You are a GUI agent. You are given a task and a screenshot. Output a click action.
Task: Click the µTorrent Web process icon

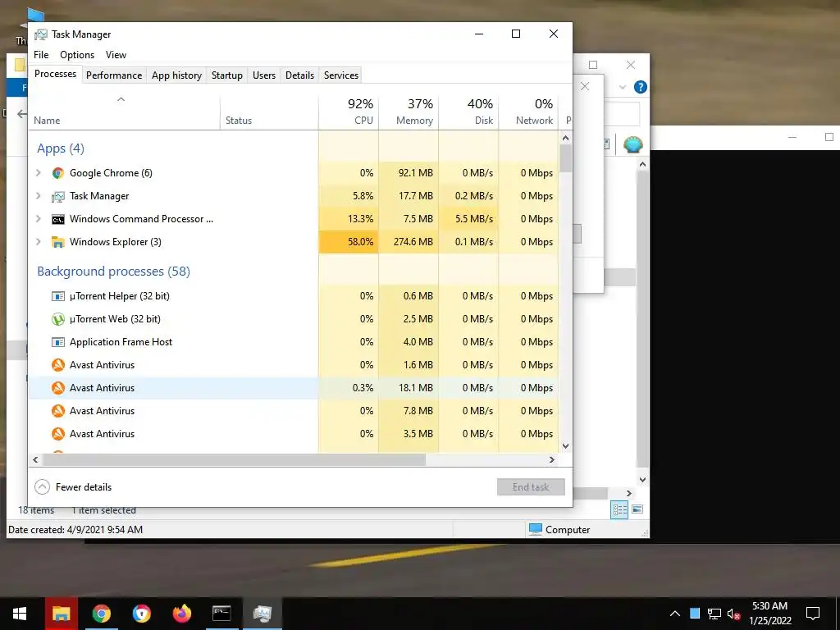point(58,319)
